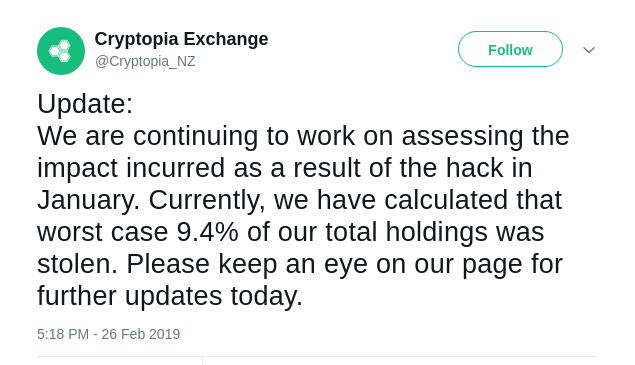Click the date 26 Feb 2019

(x=141, y=334)
